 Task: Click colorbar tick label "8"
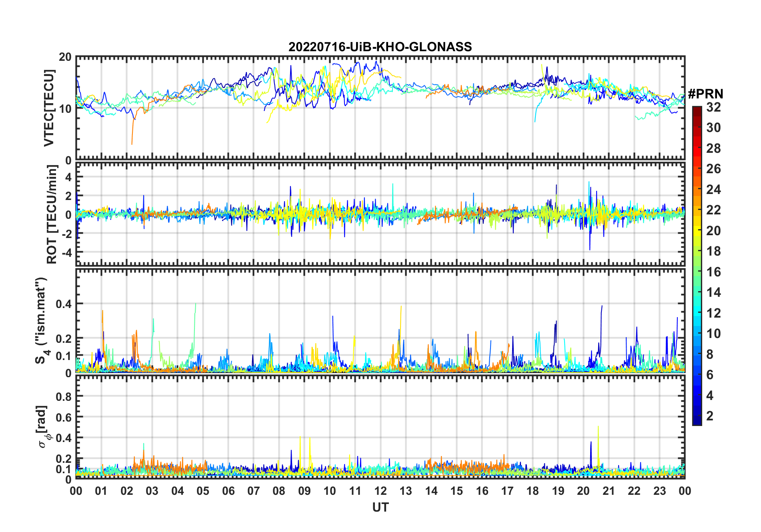pos(710,354)
